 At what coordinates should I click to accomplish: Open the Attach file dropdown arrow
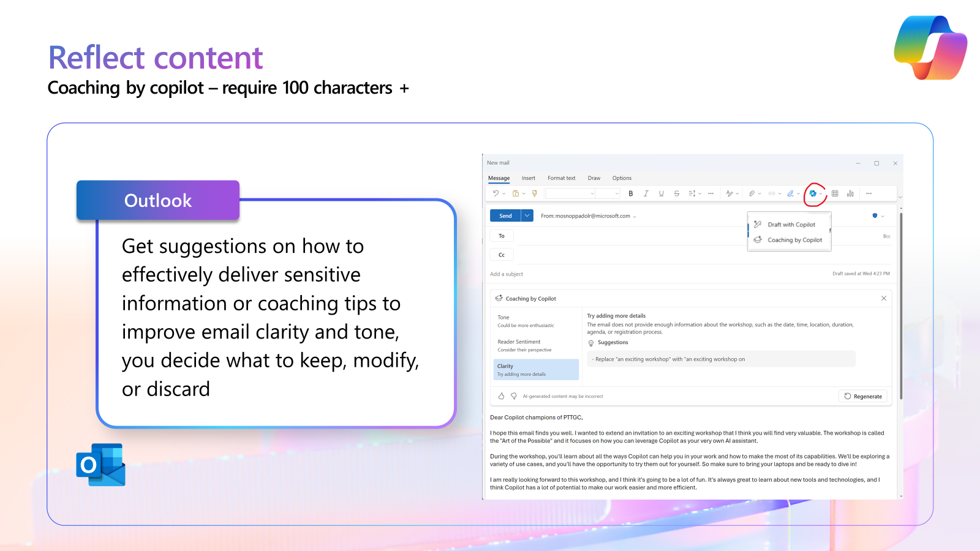(759, 194)
